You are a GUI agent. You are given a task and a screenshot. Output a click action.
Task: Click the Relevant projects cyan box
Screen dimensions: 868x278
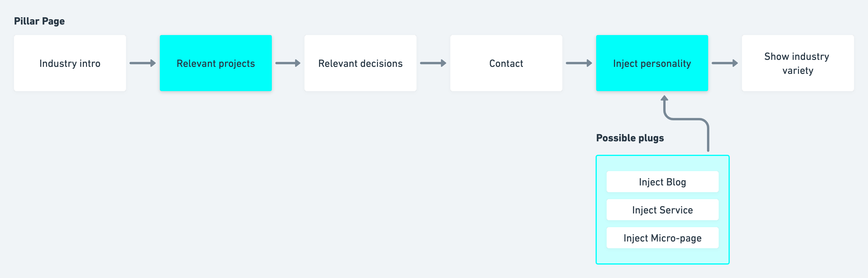pos(216,63)
